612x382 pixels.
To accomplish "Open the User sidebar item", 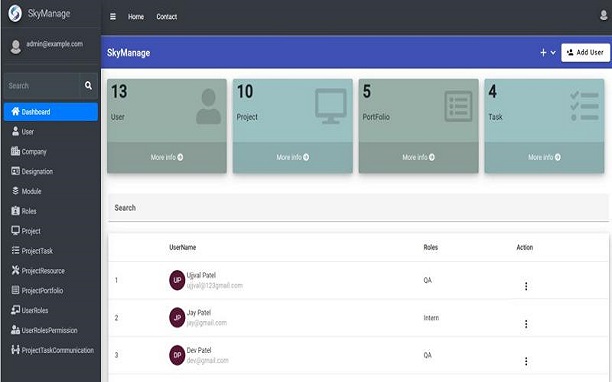I will point(51,132).
